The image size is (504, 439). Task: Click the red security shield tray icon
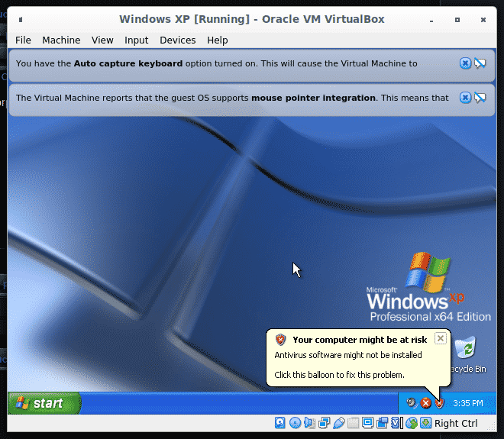pyautogui.click(x=439, y=403)
